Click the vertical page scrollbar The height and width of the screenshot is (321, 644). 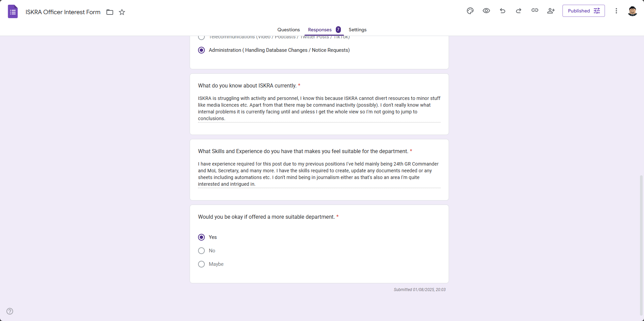641,245
